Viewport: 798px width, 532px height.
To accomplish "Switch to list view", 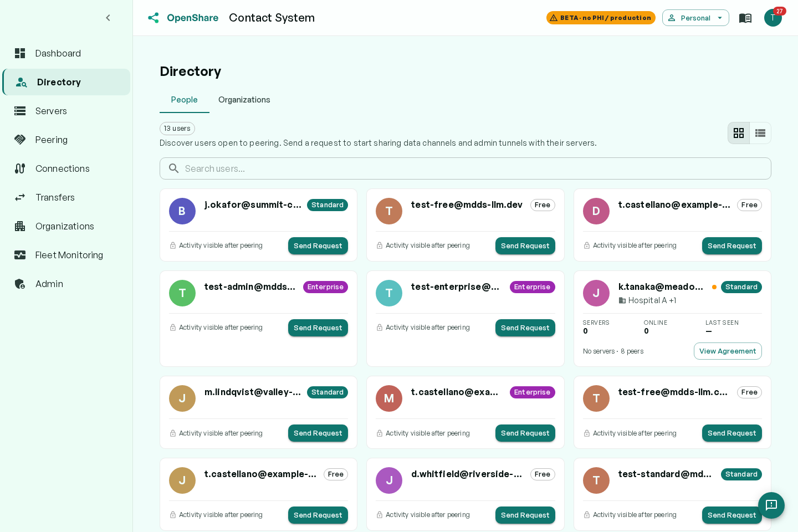I will [x=760, y=133].
